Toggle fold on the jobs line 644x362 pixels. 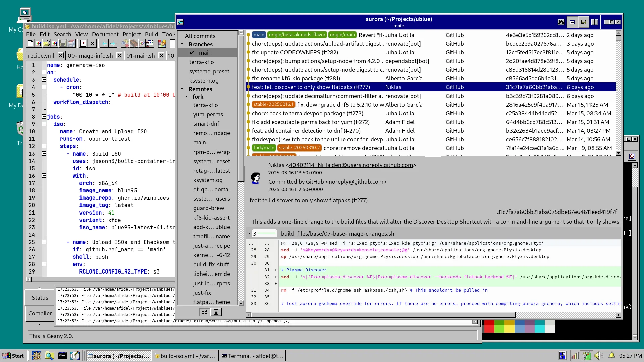point(44,117)
